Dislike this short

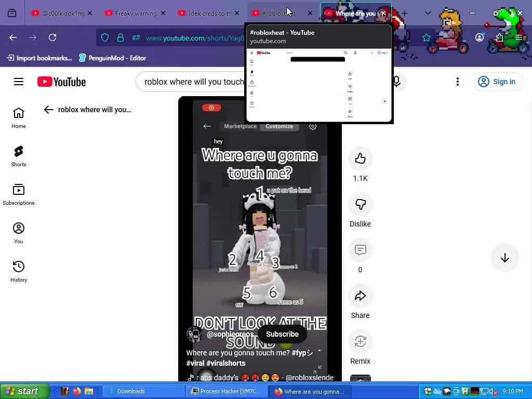point(361,204)
